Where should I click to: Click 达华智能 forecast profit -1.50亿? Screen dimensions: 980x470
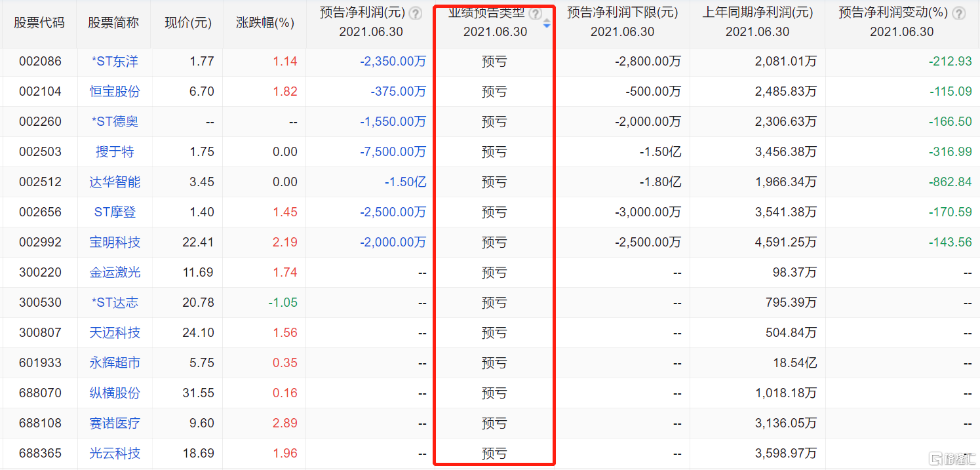pos(406,182)
